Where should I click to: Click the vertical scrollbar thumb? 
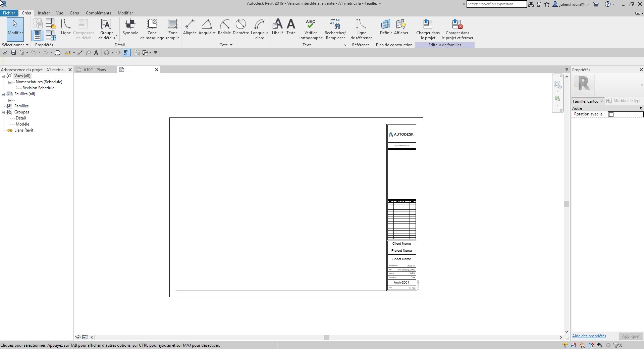567,204
